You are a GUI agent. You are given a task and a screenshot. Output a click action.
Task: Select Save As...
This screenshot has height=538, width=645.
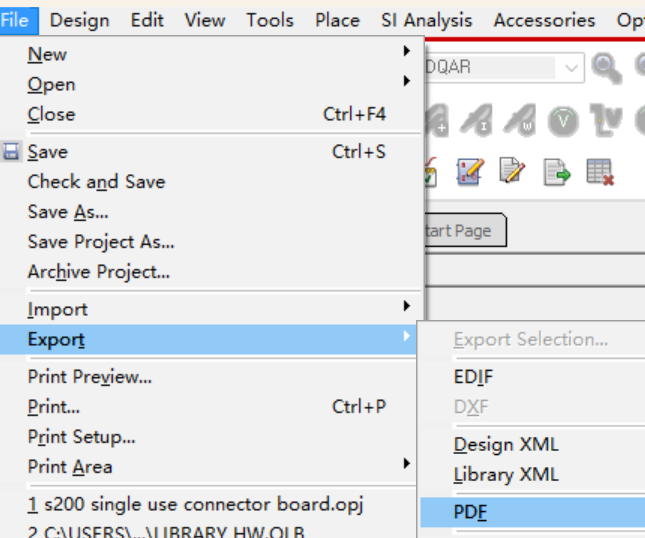(212, 212)
